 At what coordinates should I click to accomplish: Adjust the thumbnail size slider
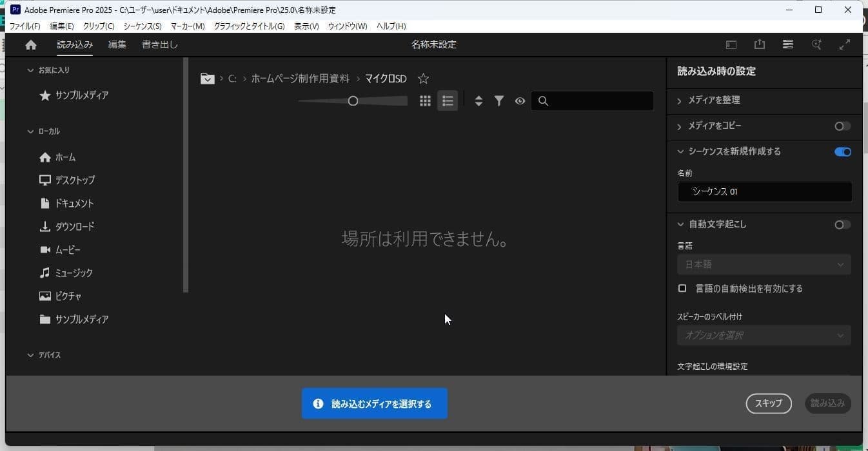353,101
